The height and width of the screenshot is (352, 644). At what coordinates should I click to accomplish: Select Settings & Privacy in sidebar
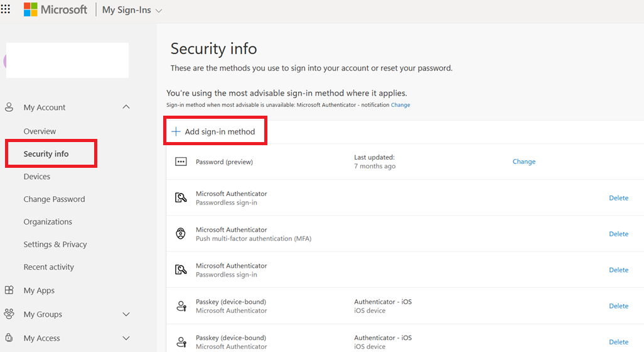[x=55, y=245]
